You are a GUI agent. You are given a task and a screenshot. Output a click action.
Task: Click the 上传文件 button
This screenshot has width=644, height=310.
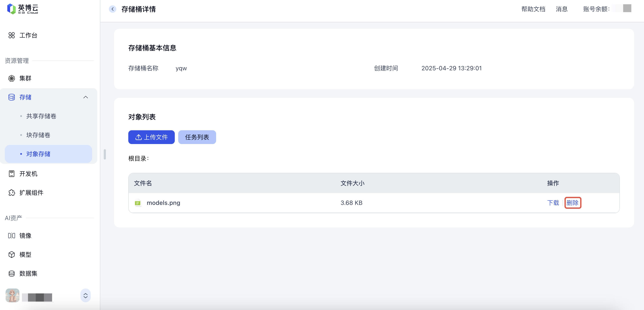coord(151,137)
